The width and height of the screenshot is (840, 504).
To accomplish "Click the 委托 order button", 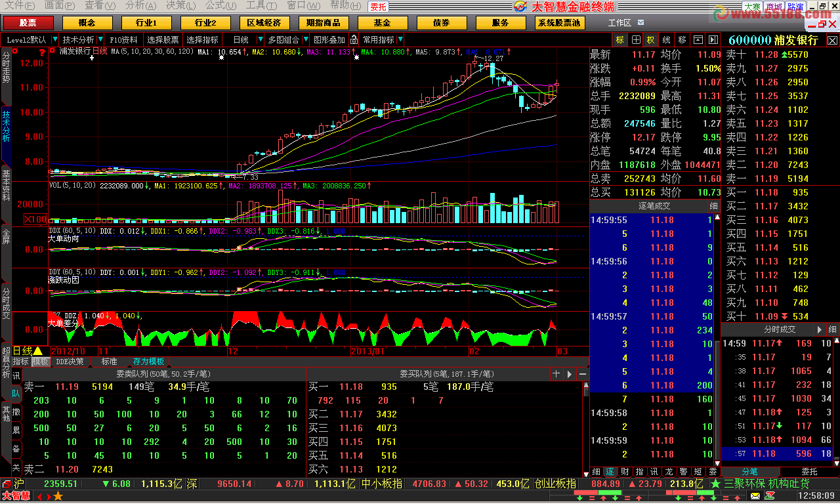I will pos(378,7).
